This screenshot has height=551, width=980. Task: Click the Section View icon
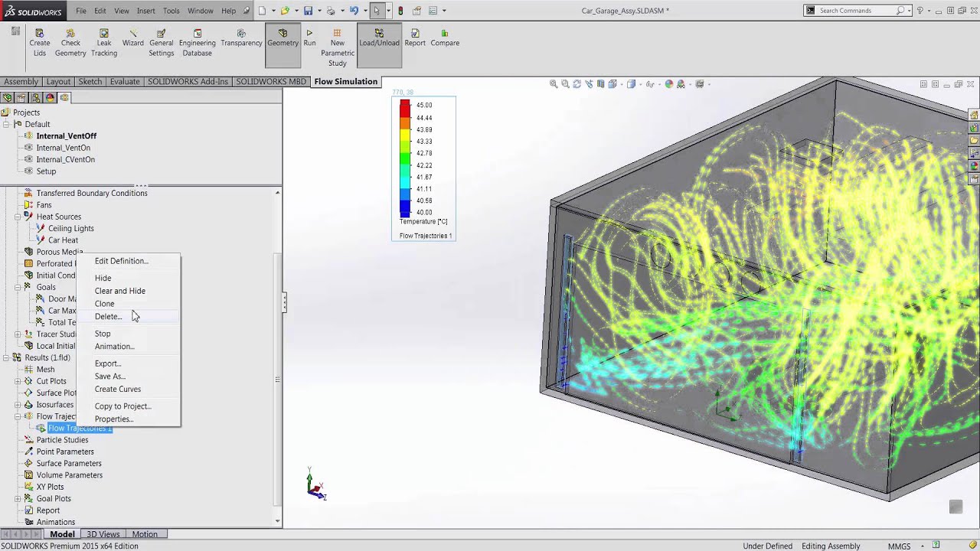click(x=601, y=84)
